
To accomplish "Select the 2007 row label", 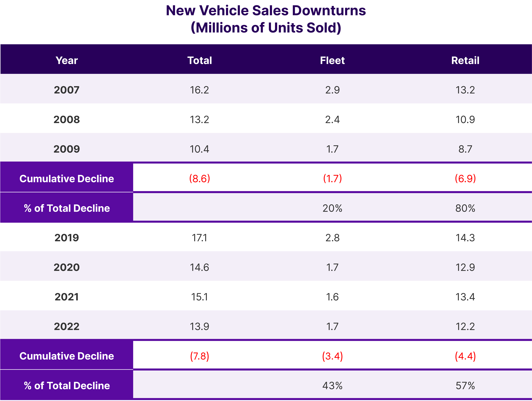I will [x=67, y=90].
